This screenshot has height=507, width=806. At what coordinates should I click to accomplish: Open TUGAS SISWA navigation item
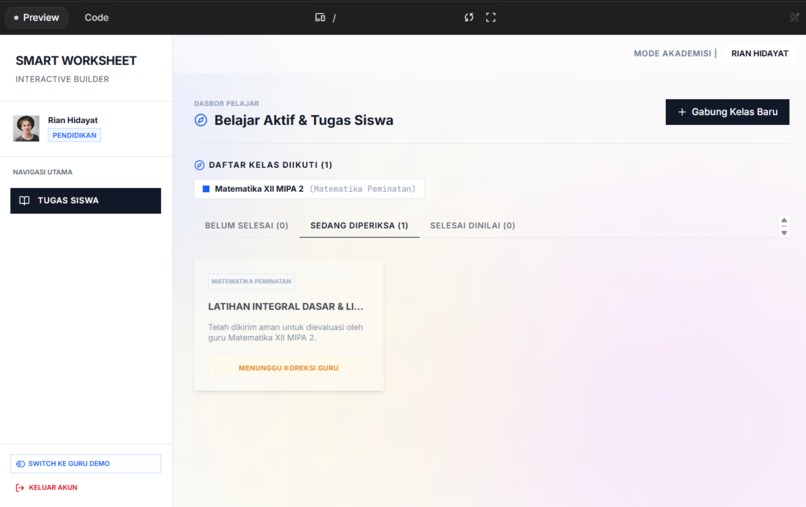tap(85, 201)
